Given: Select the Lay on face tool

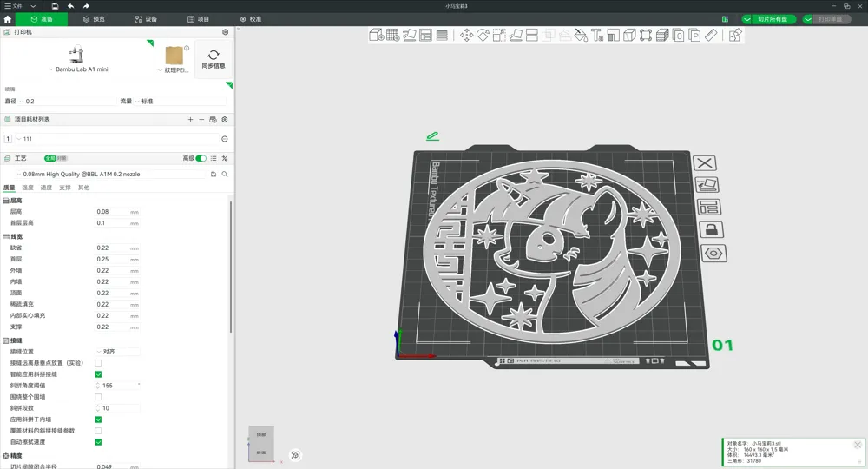Looking at the screenshot, I should [x=516, y=36].
